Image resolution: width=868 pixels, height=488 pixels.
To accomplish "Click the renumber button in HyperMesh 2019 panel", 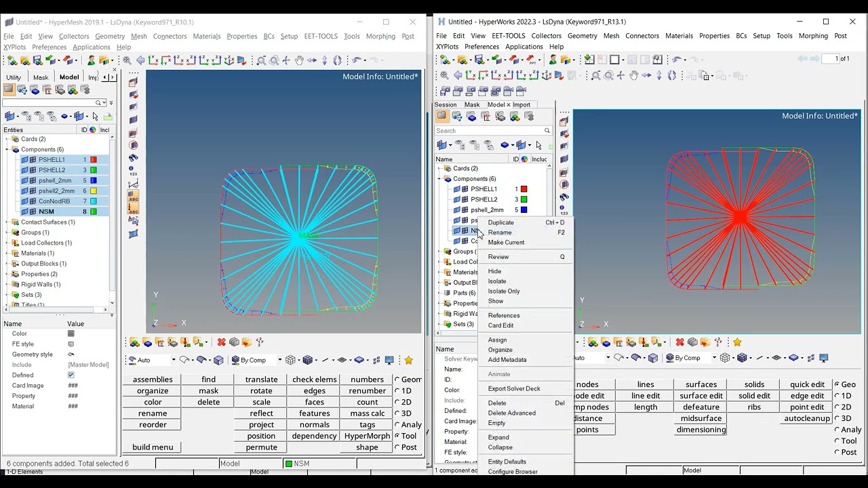I will (368, 391).
